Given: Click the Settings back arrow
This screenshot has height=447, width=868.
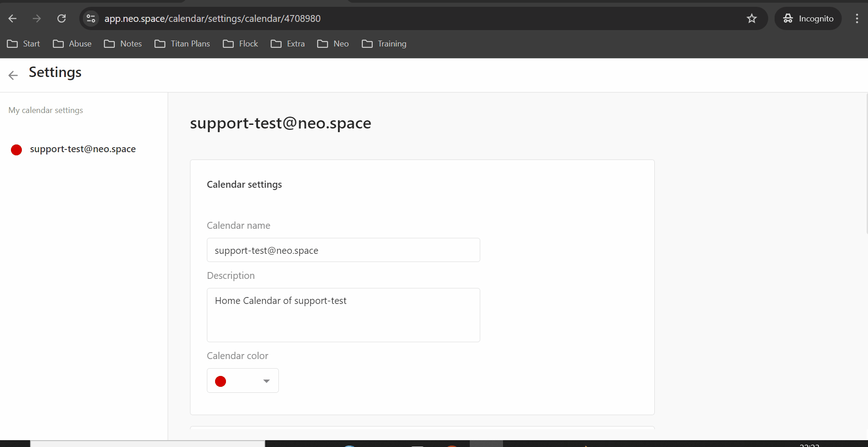Looking at the screenshot, I should point(13,75).
